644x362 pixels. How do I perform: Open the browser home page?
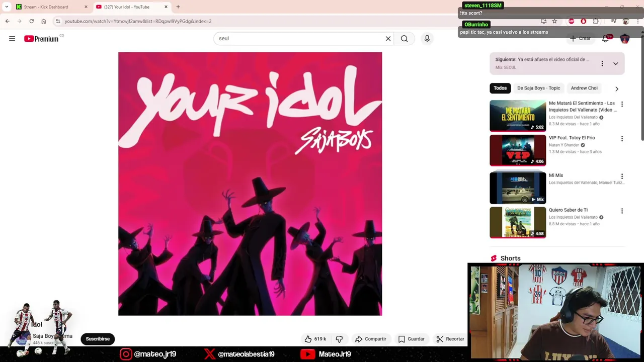[x=44, y=21]
